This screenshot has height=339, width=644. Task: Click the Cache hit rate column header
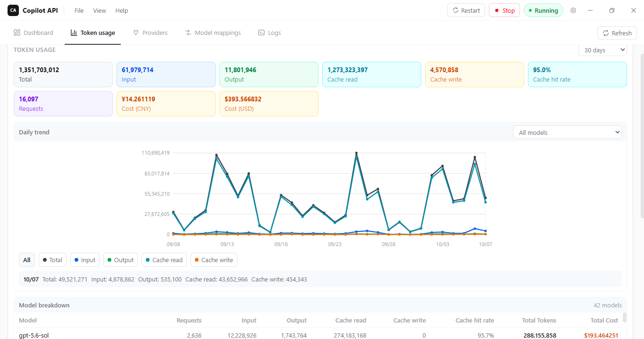pyautogui.click(x=475, y=320)
